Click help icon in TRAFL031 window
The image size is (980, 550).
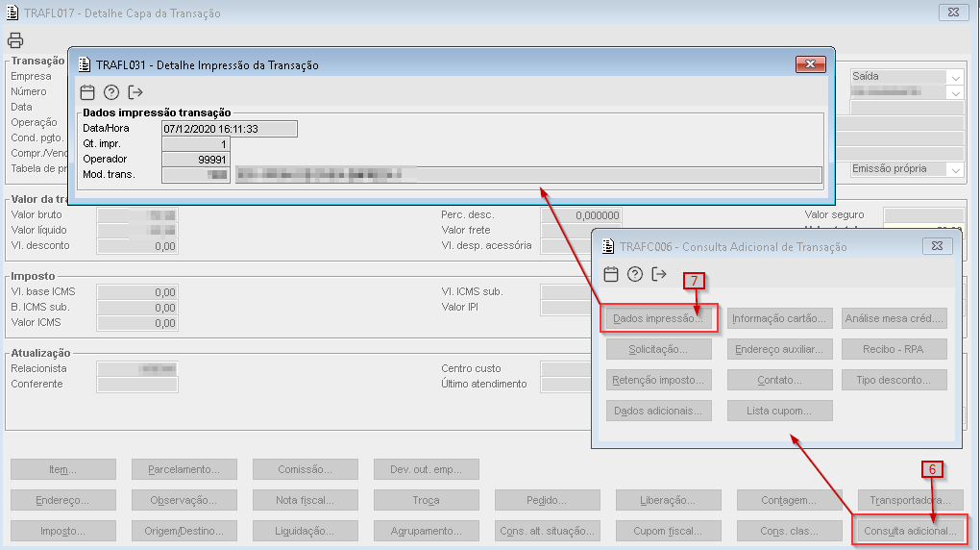coord(111,92)
